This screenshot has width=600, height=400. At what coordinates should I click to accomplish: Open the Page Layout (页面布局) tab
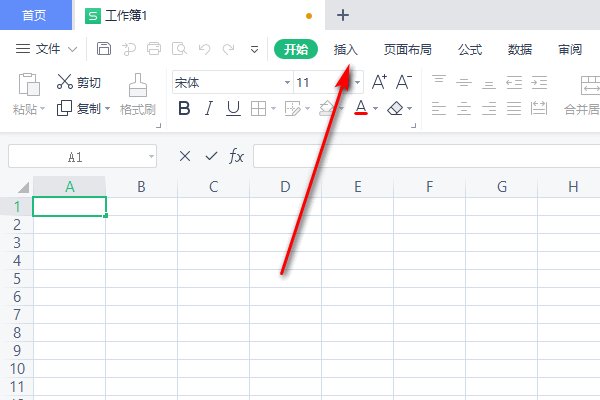coord(408,49)
